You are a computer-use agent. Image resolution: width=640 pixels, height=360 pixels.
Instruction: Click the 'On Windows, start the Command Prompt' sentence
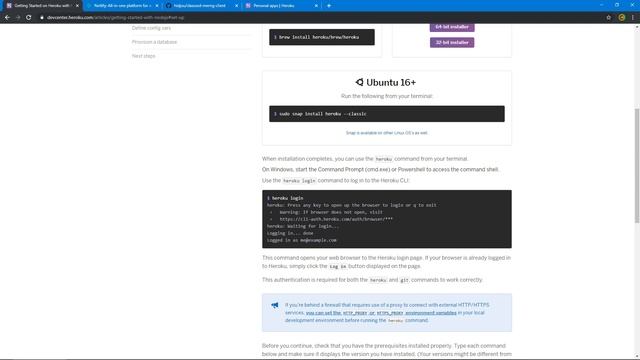coord(380,169)
